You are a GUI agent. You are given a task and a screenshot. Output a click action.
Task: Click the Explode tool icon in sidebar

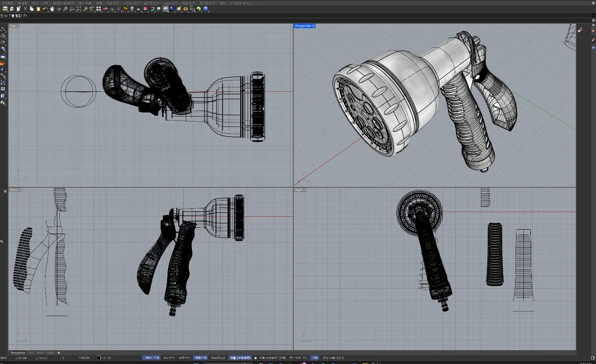[x=3, y=63]
